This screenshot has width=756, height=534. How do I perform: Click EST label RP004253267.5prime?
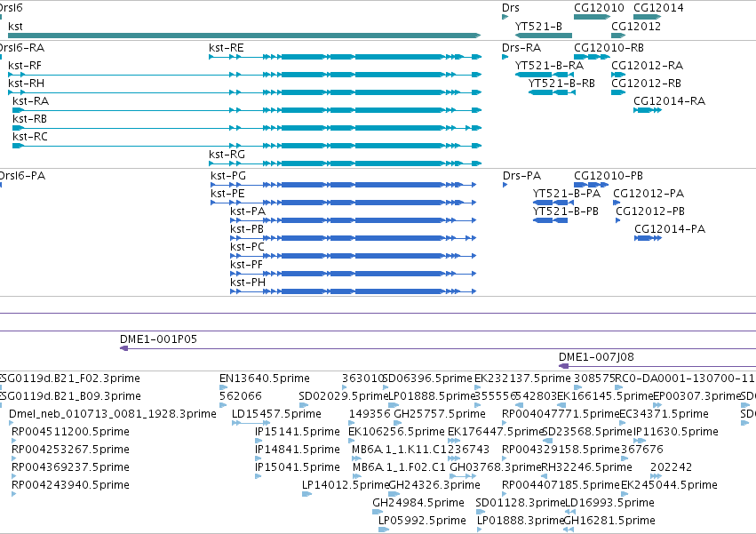[x=70, y=450]
